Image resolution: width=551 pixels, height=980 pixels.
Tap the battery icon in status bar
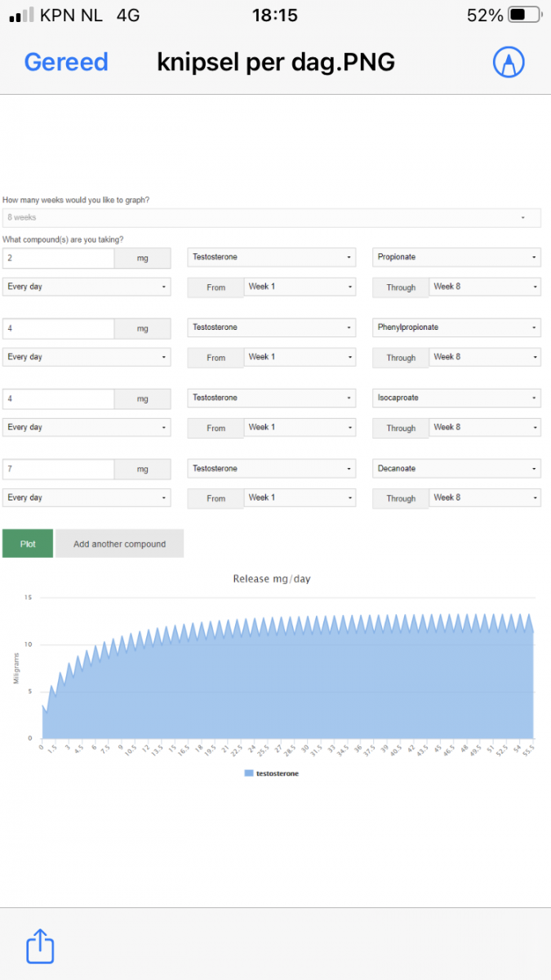click(524, 15)
